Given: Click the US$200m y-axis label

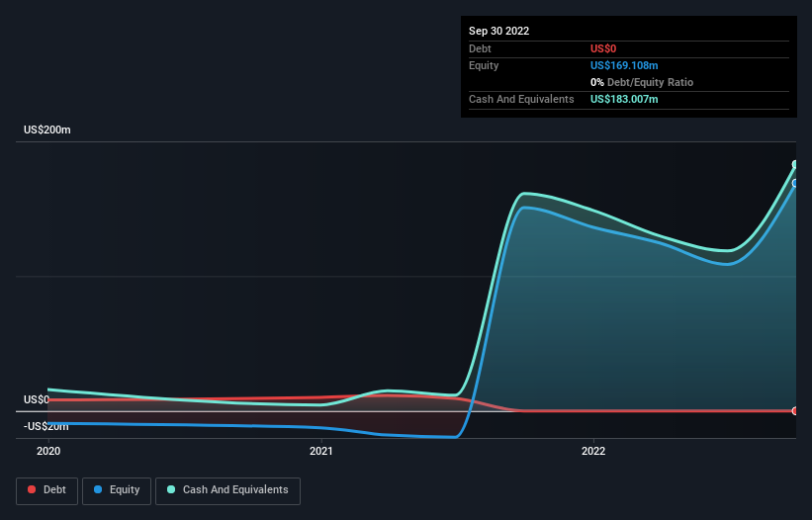Looking at the screenshot, I should click(47, 130).
